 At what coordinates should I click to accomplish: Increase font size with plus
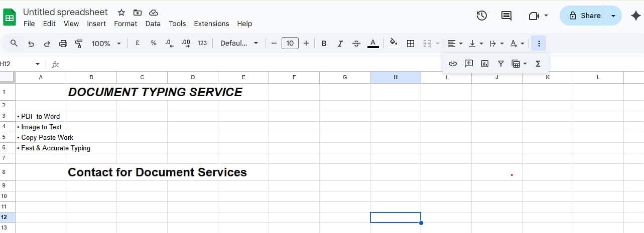coord(306,44)
